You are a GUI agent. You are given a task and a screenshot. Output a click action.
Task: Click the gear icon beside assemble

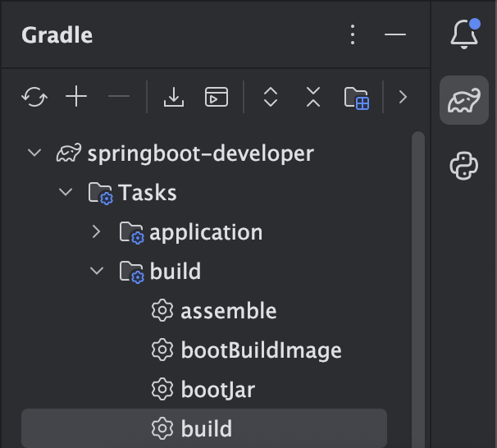(162, 310)
